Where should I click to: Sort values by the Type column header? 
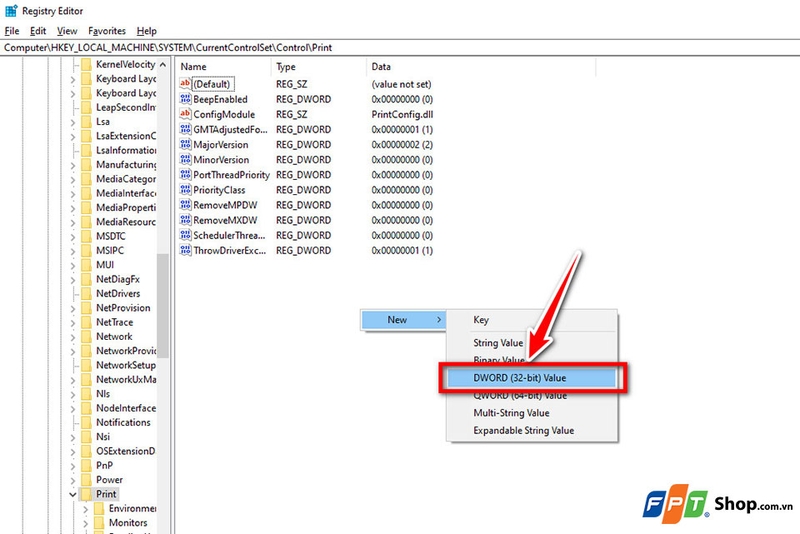coord(319,67)
